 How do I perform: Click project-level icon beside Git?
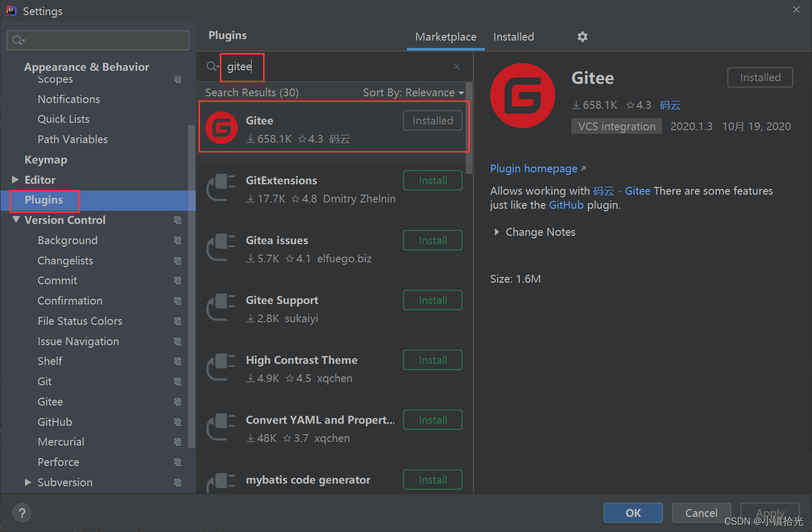[x=178, y=382]
